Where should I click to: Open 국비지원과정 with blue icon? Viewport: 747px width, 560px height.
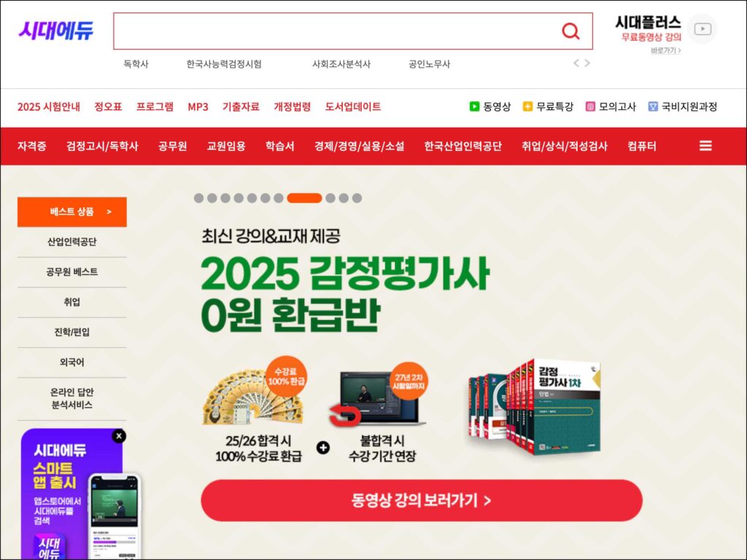pos(683,106)
